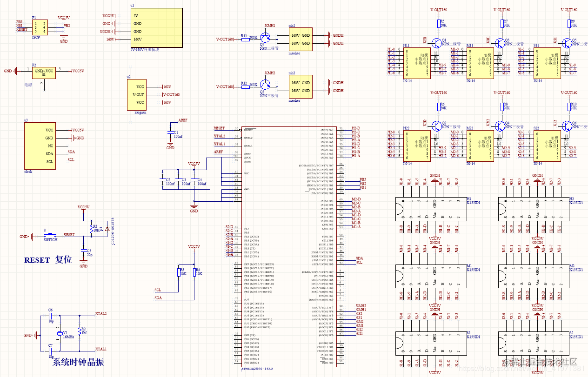Select the S1 K155ID1 driver chip

(x=431, y=344)
